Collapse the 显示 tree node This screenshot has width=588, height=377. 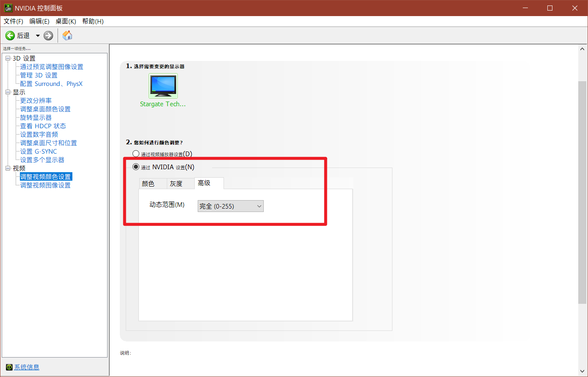(8, 92)
